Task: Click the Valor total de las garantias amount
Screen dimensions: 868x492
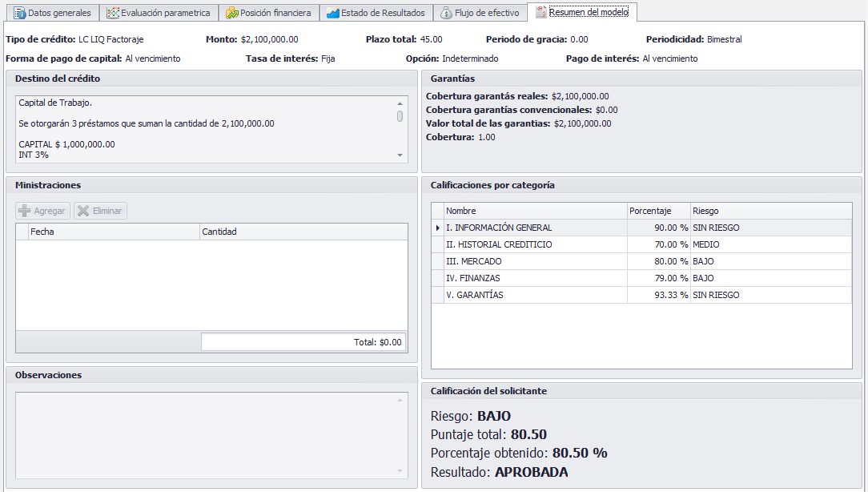Action: [582, 123]
